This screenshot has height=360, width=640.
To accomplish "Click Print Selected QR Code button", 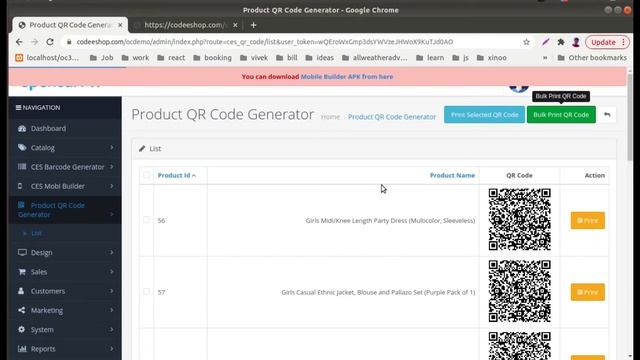I will pyautogui.click(x=484, y=115).
